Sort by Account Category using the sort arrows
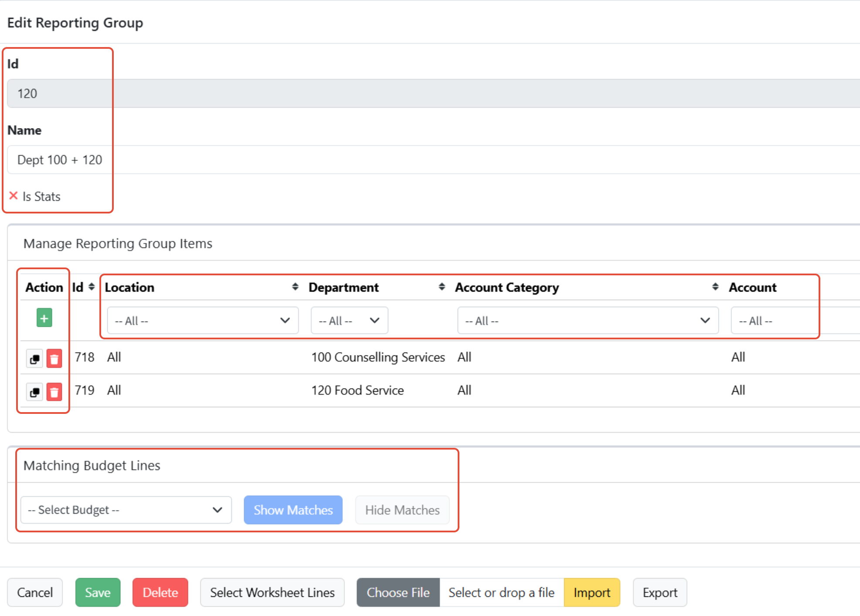This screenshot has width=860, height=616. pos(715,287)
